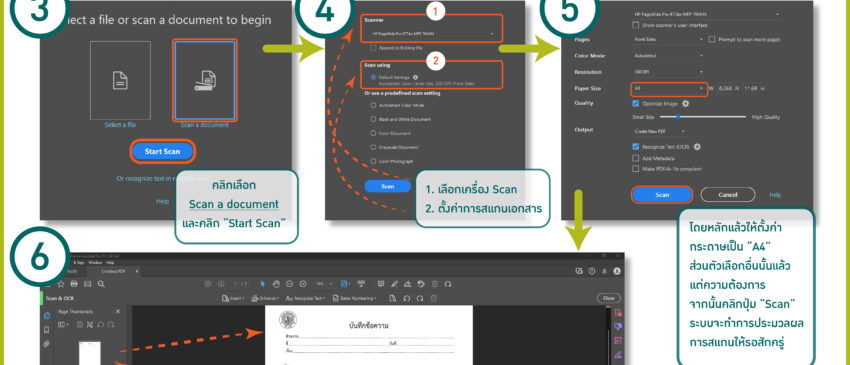Click the highlighter pen icon in toolbar

click(395, 284)
